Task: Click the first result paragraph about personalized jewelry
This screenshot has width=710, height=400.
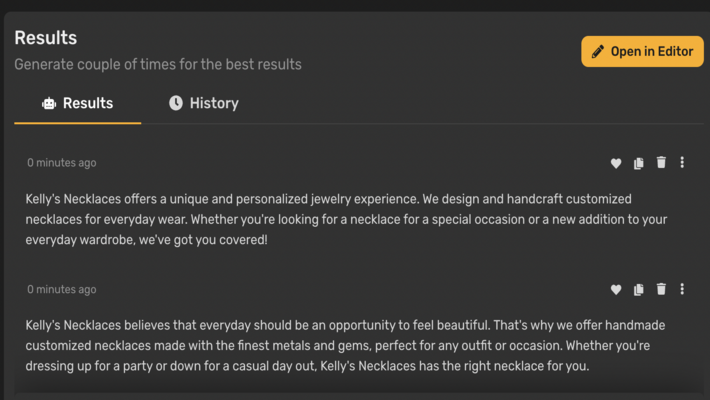Action: 346,219
